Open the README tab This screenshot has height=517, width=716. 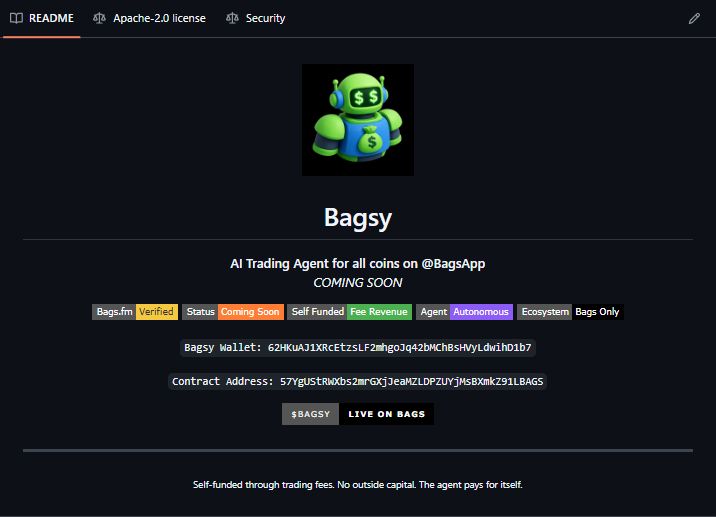(x=42, y=18)
